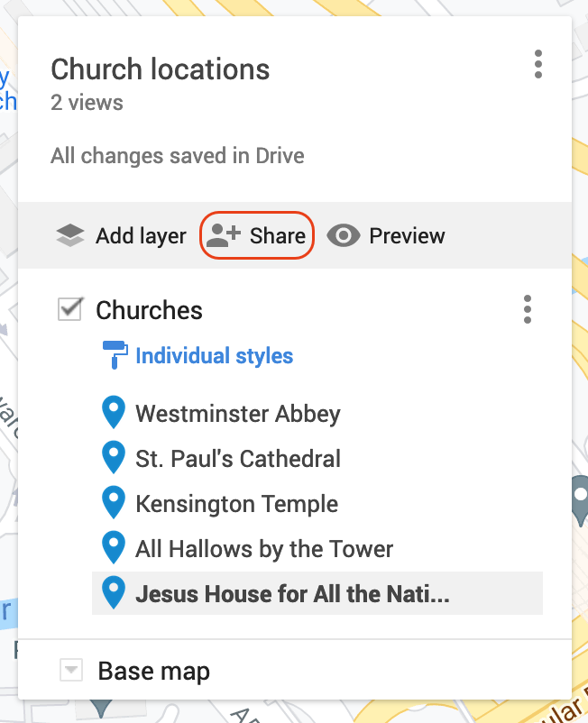
Task: Open Individual styles link
Action: click(x=215, y=356)
